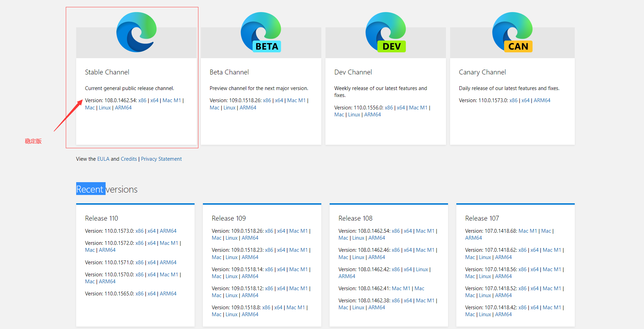The width and height of the screenshot is (644, 329).
Task: Open the Credits link
Action: [129, 159]
